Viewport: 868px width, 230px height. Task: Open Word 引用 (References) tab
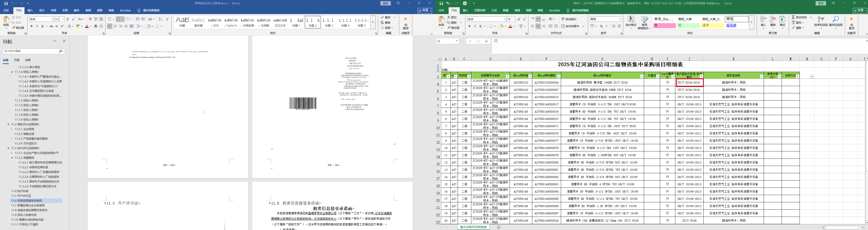click(x=65, y=10)
